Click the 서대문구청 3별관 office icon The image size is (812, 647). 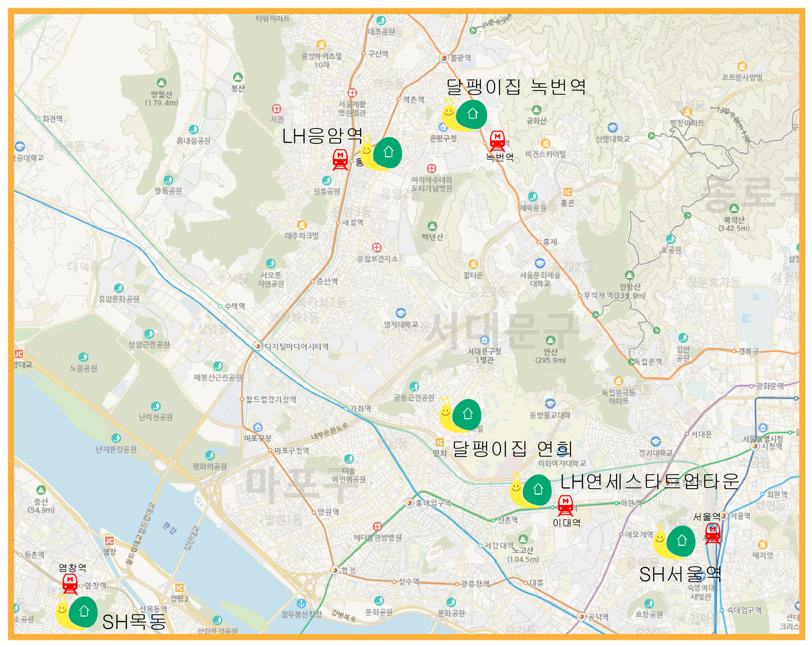484,340
